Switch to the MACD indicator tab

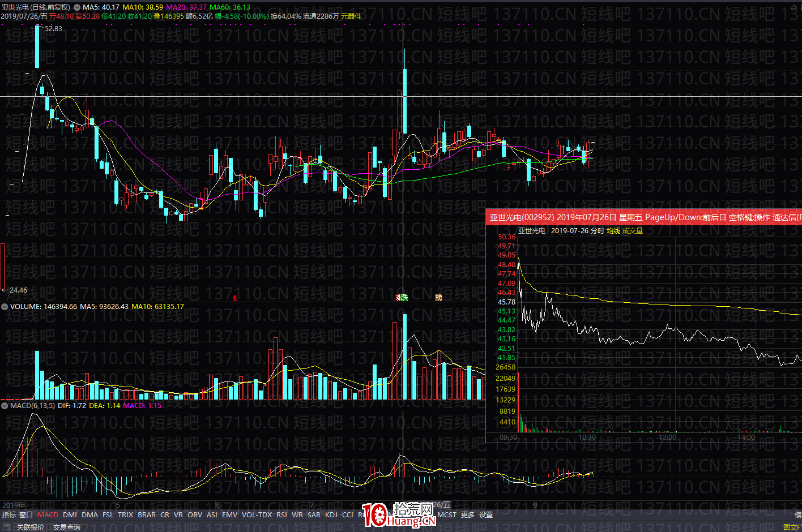(48, 515)
